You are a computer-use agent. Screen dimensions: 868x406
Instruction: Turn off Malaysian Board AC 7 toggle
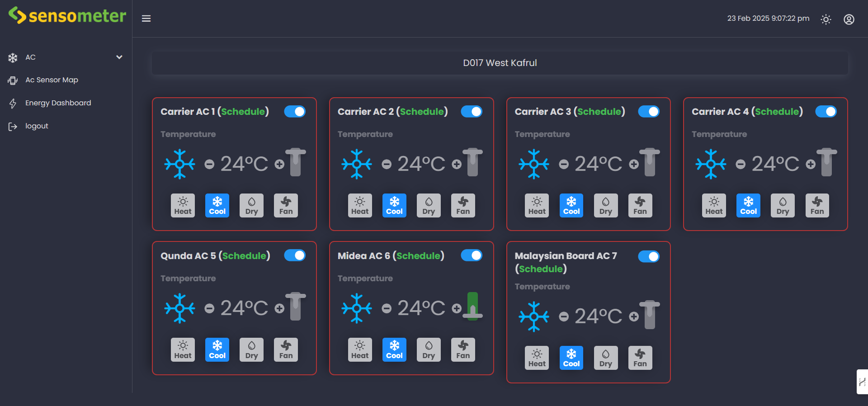pos(649,256)
